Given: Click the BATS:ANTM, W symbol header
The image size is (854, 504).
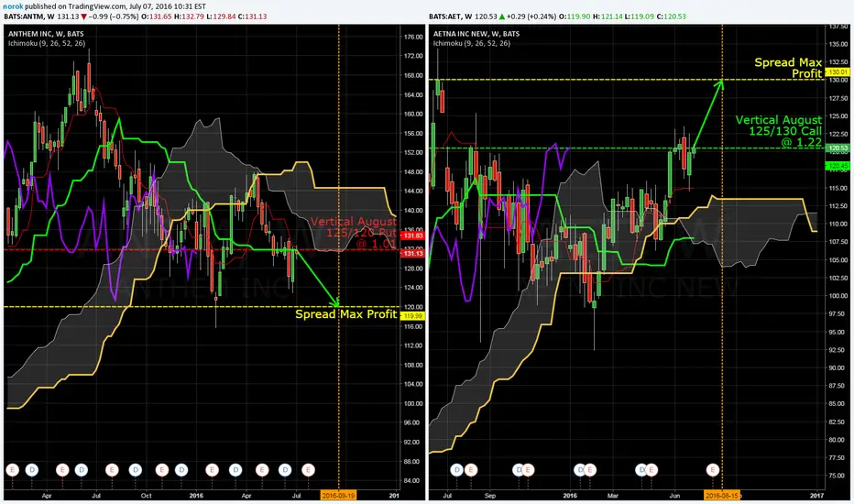Looking at the screenshot, I should tap(29, 16).
